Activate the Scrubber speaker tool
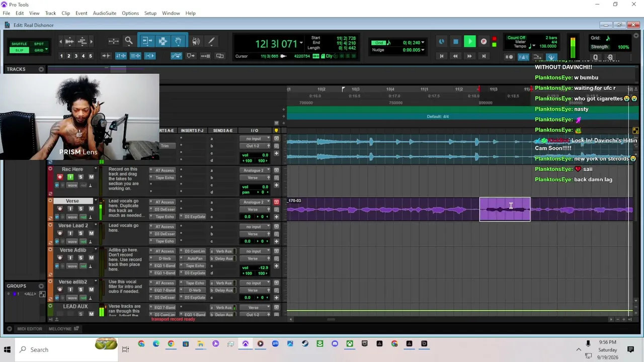 pos(196,41)
